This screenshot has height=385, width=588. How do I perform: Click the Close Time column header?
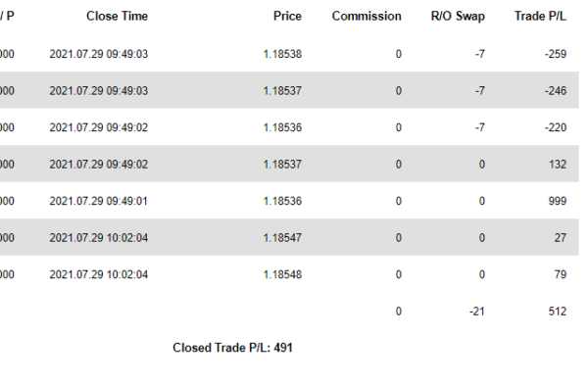[117, 16]
